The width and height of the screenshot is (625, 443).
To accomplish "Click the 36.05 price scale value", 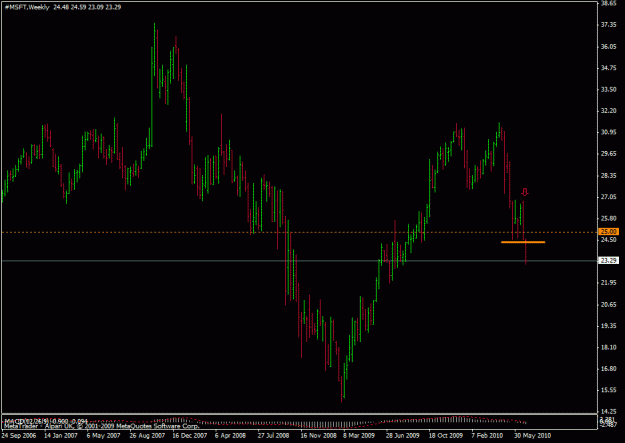I will (x=609, y=47).
